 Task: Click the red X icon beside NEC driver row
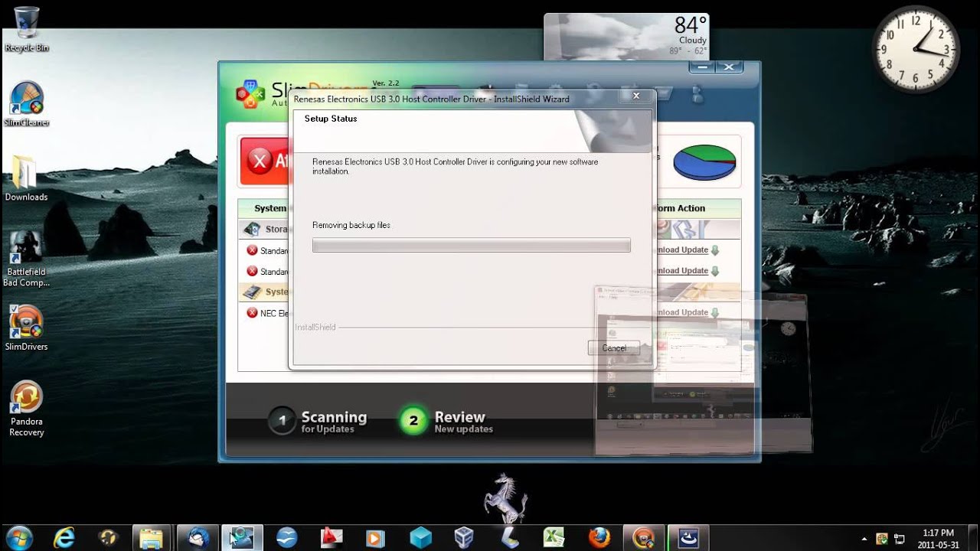252,312
